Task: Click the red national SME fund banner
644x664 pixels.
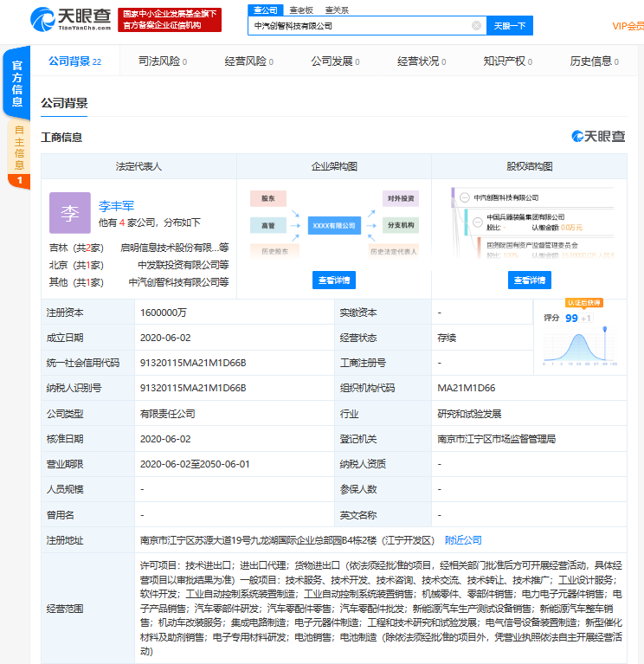Action: click(170, 20)
